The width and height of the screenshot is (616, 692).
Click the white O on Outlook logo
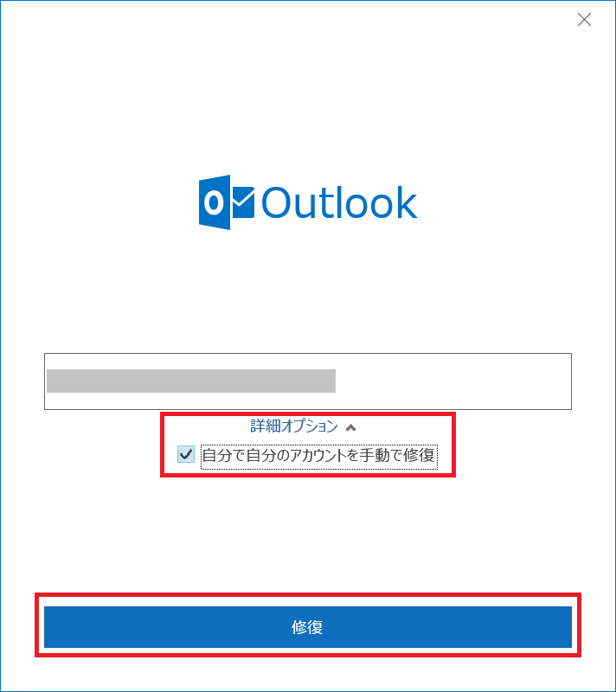click(214, 202)
